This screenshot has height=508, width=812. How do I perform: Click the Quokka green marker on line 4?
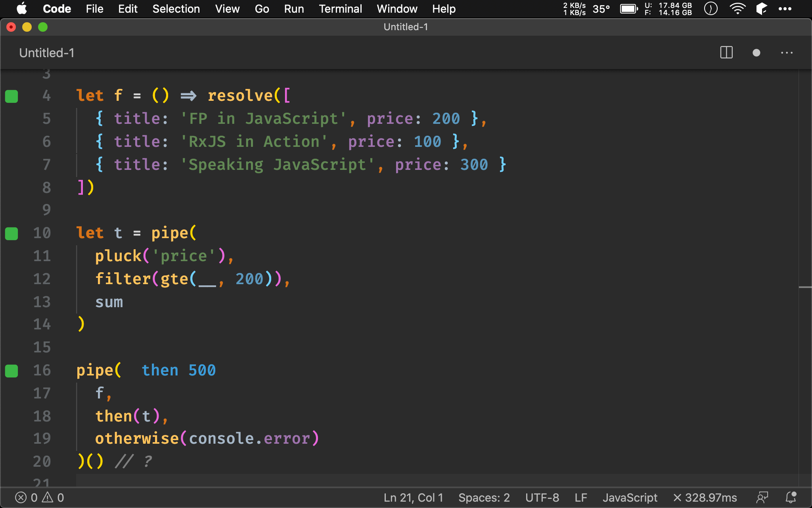[11, 96]
